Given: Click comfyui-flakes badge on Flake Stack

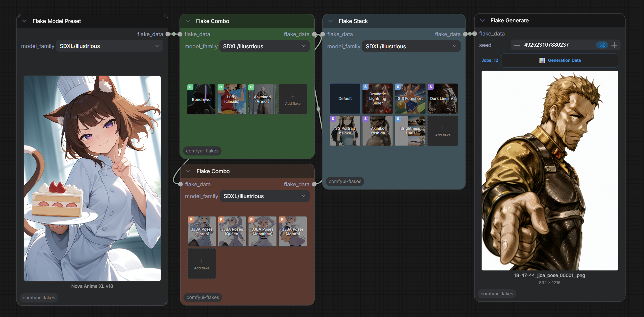Looking at the screenshot, I should point(345,181).
